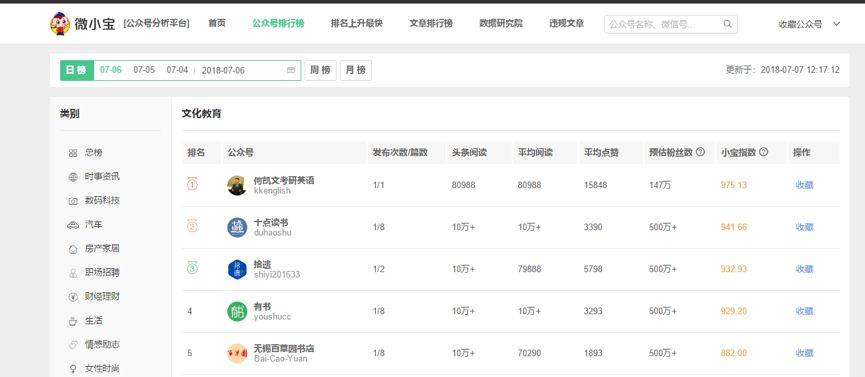Click 收藏 for 有书
This screenshot has height=377, width=865.
click(x=804, y=311)
